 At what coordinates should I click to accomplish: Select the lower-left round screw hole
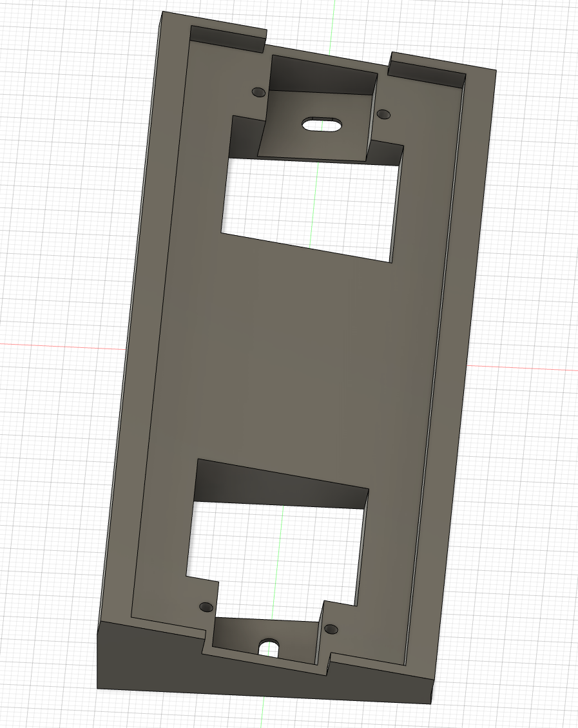[x=206, y=607]
